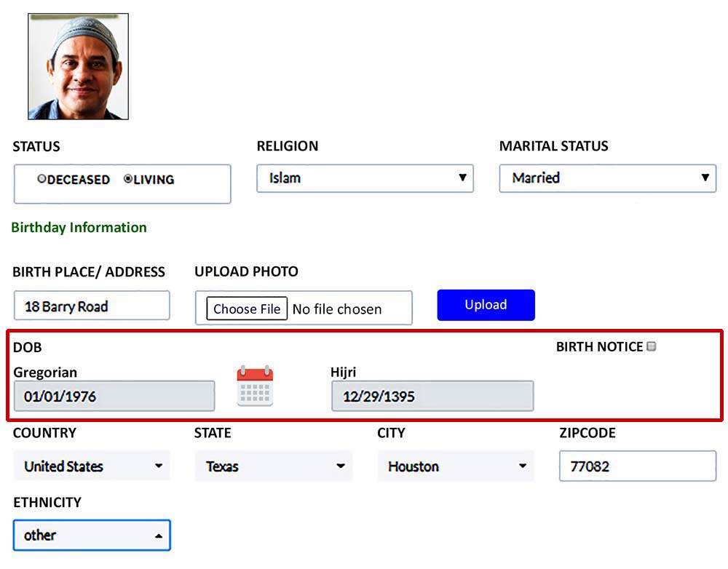Tick the BIRTH NOTICE checkbox
The width and height of the screenshot is (728, 569).
pos(652,347)
